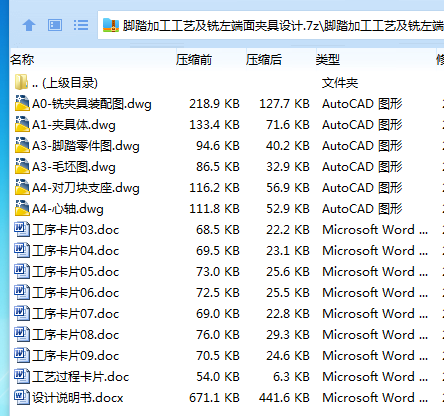Click the 86.5 KB original size value

[x=218, y=167]
